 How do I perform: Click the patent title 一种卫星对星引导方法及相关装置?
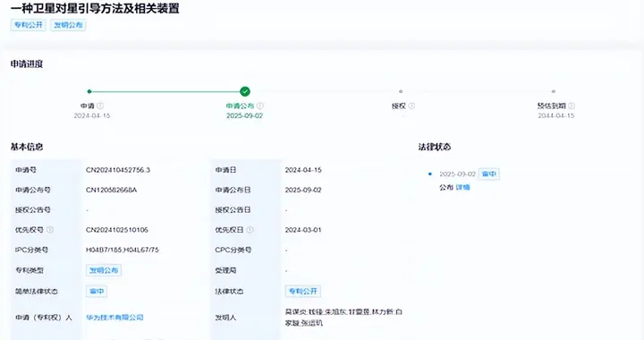click(95, 8)
